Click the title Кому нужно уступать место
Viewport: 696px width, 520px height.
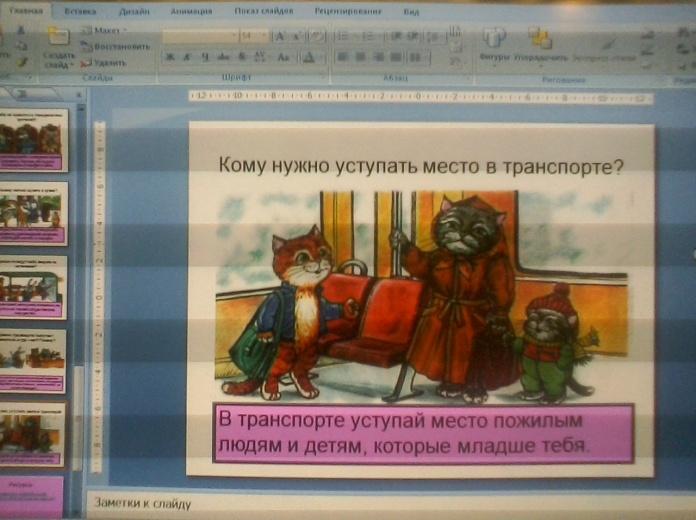tap(421, 166)
